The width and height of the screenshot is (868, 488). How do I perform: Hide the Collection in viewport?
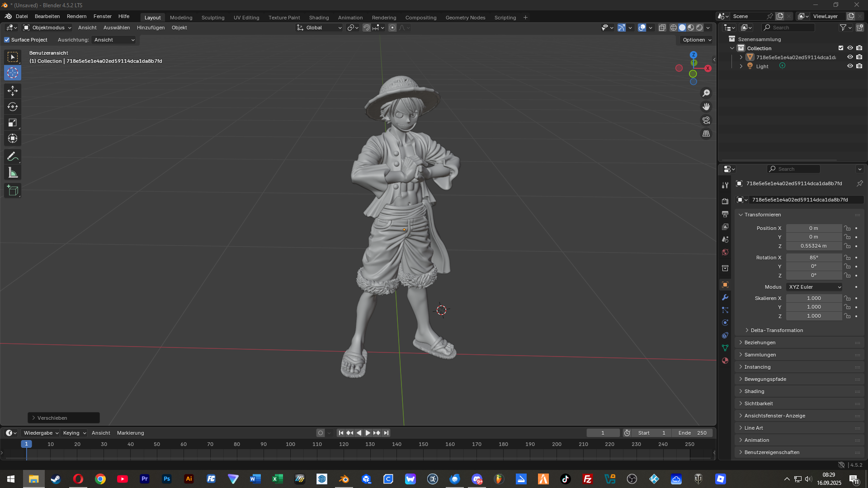click(850, 48)
